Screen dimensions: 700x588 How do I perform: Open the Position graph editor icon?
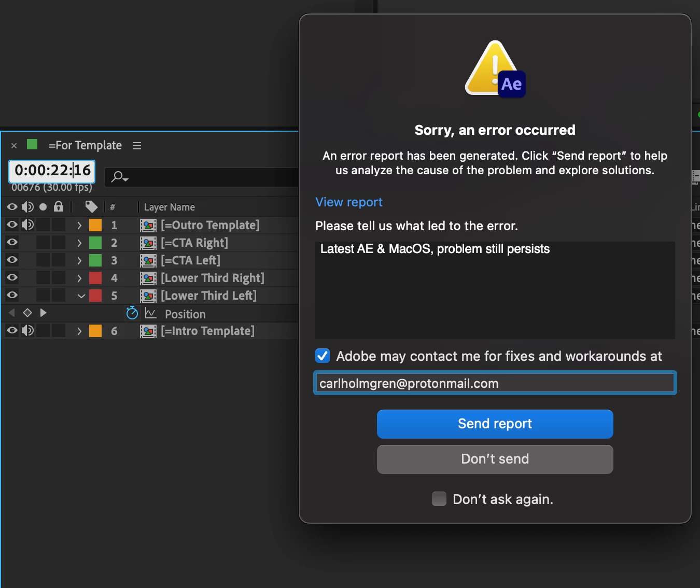[x=151, y=313]
